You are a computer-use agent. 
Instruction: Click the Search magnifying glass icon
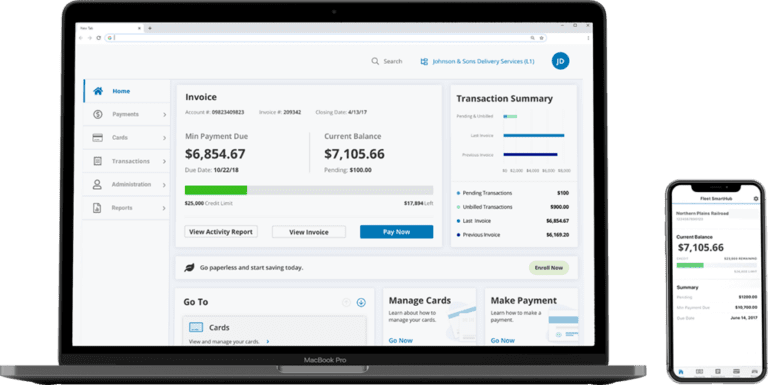click(x=375, y=61)
